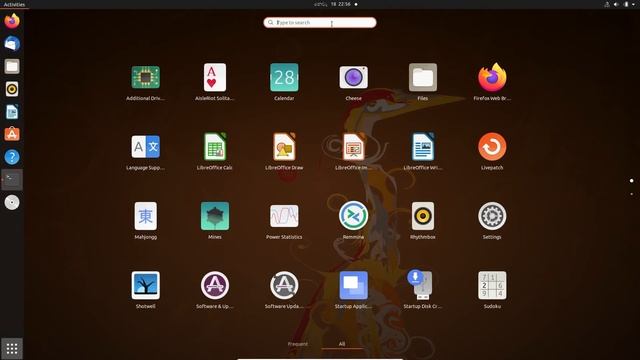Open Terminal from the dock

click(x=12, y=180)
